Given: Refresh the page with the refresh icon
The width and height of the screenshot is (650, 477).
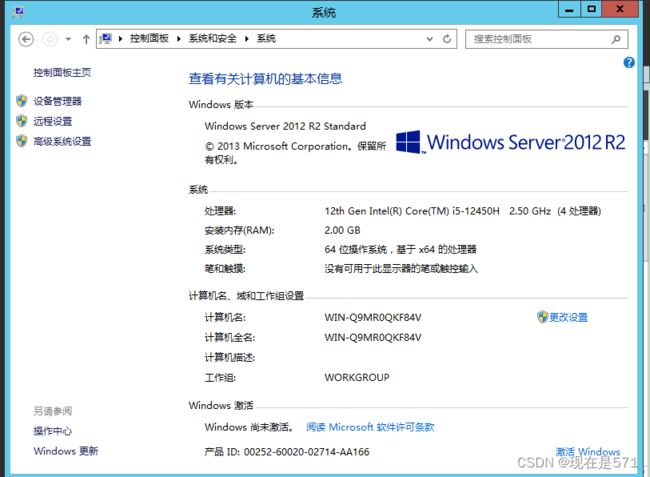Looking at the screenshot, I should pos(447,39).
